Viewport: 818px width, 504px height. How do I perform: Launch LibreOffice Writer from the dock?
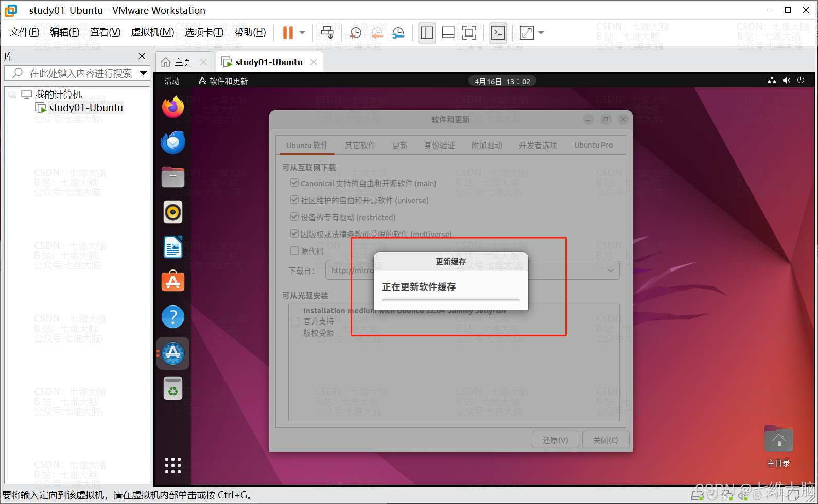pos(173,247)
